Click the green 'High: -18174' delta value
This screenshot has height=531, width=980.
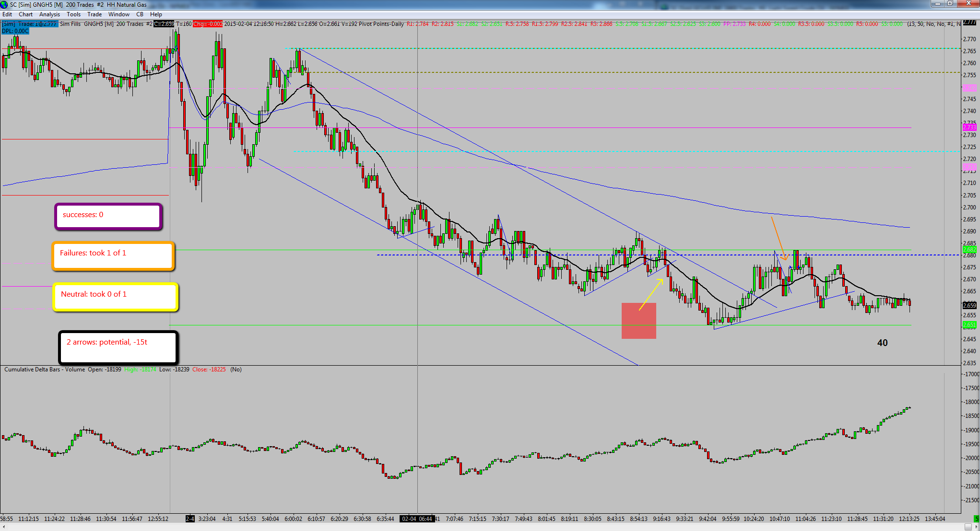click(140, 369)
